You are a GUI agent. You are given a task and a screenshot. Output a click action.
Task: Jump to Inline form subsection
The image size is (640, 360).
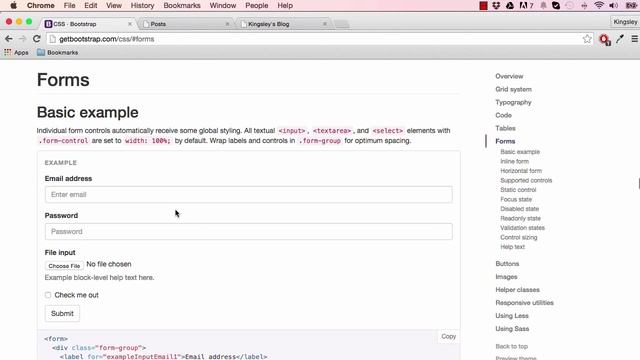click(x=514, y=161)
